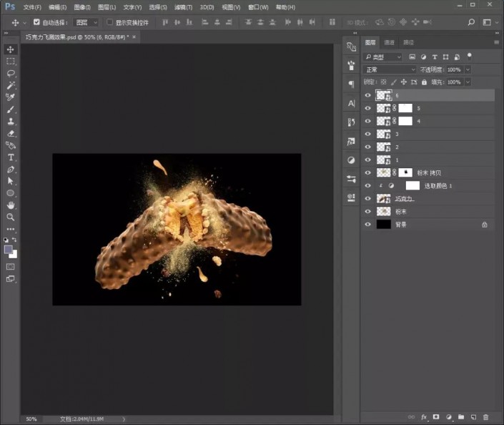Select the Type tool

[x=10, y=157]
